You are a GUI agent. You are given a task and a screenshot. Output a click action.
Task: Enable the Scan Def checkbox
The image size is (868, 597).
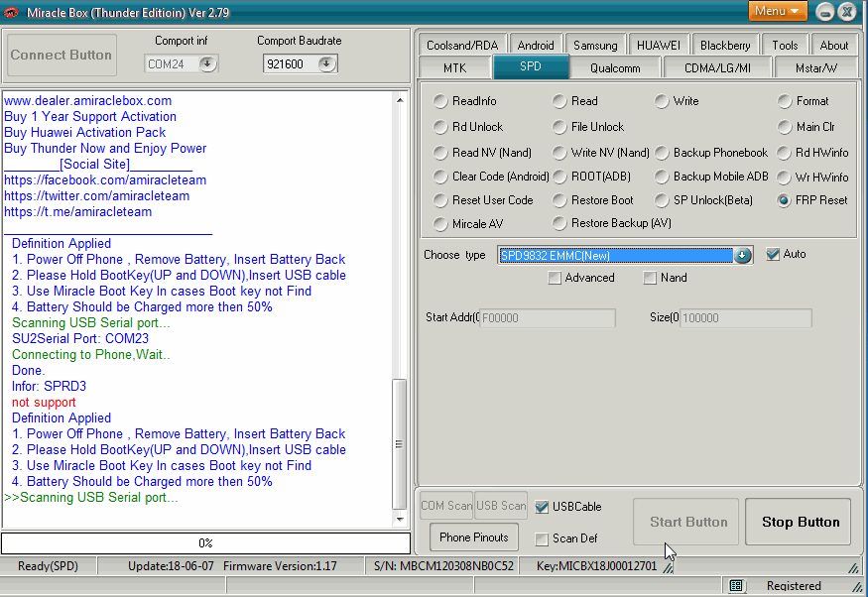click(x=542, y=538)
